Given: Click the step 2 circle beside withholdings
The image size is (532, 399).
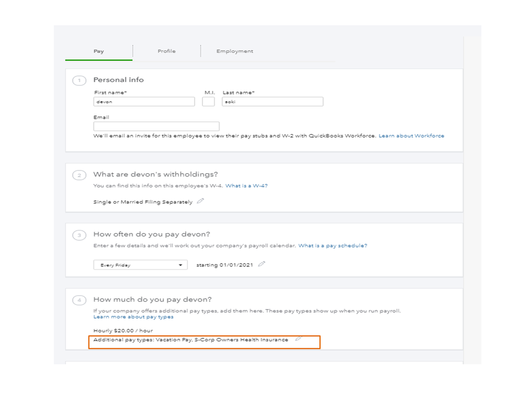Looking at the screenshot, I should pyautogui.click(x=79, y=175).
